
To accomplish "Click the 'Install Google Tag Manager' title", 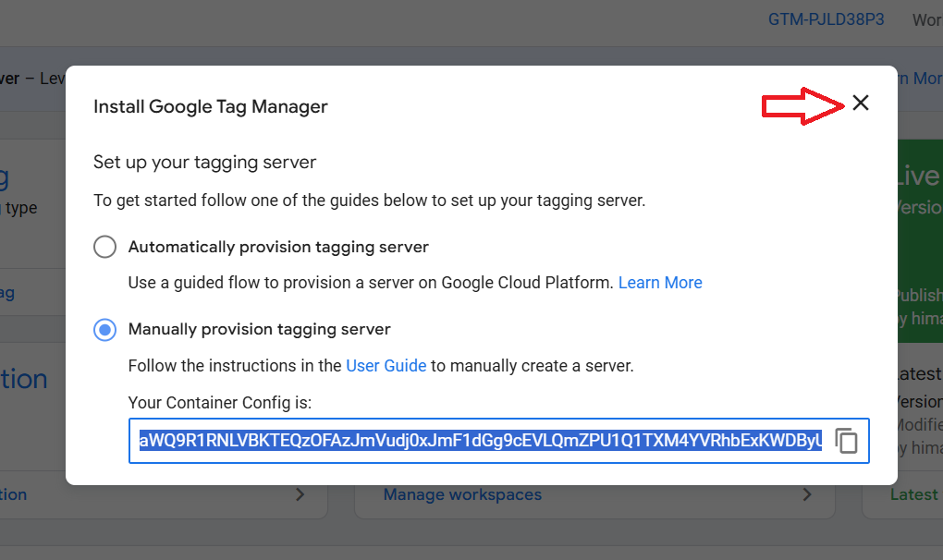I will click(211, 106).
